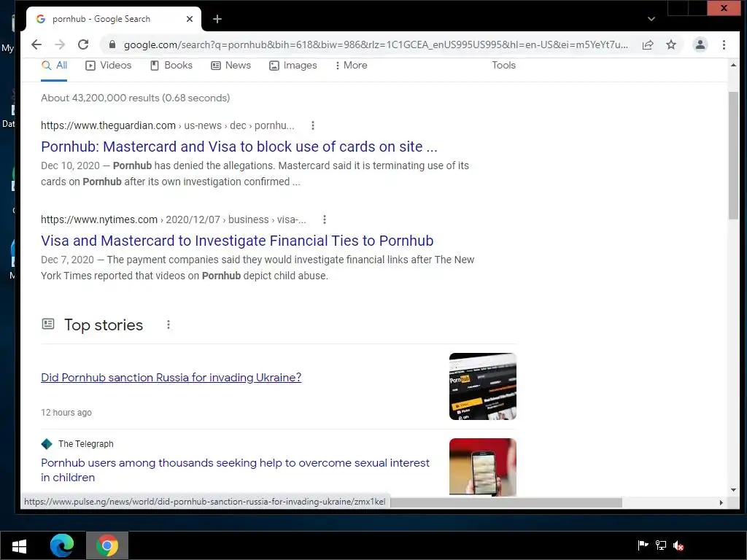Close the Google Search tab
The image size is (747, 560).
(x=189, y=19)
